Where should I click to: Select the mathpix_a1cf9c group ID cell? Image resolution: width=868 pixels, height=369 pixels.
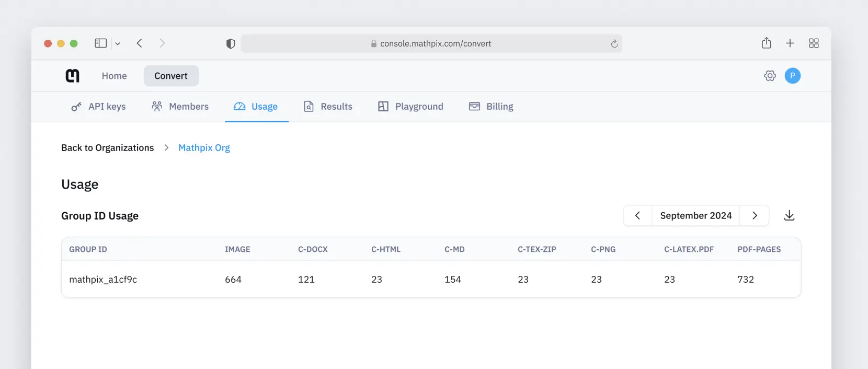point(103,280)
